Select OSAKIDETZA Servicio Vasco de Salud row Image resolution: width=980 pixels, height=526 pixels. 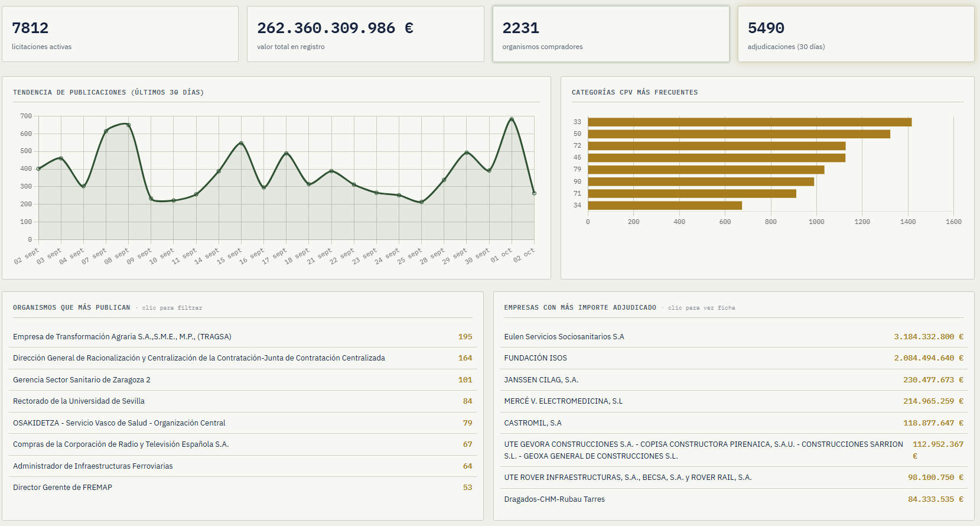click(243, 423)
